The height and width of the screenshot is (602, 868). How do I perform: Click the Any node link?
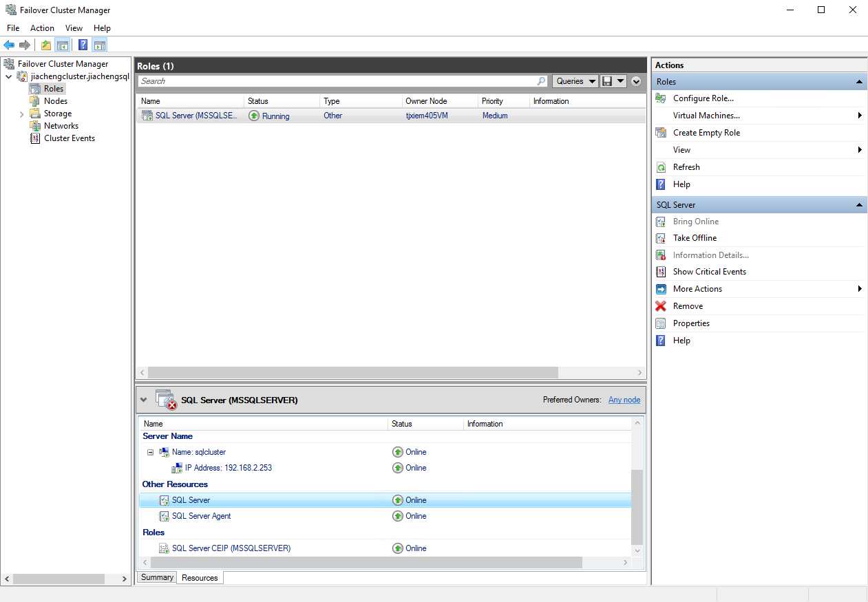(x=624, y=400)
